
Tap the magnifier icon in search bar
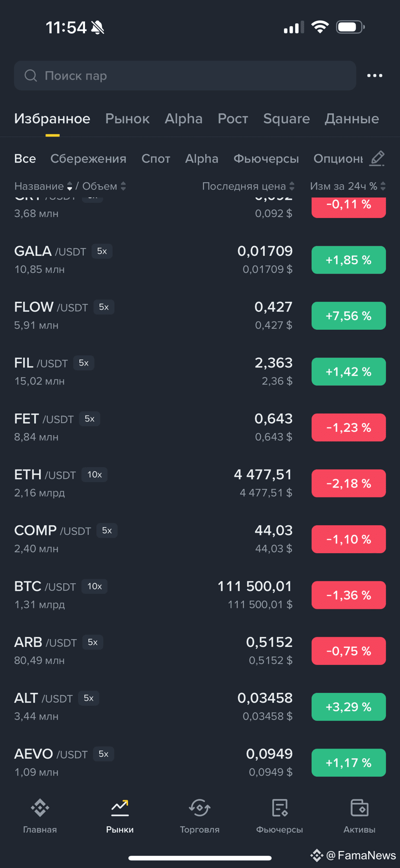(31, 75)
